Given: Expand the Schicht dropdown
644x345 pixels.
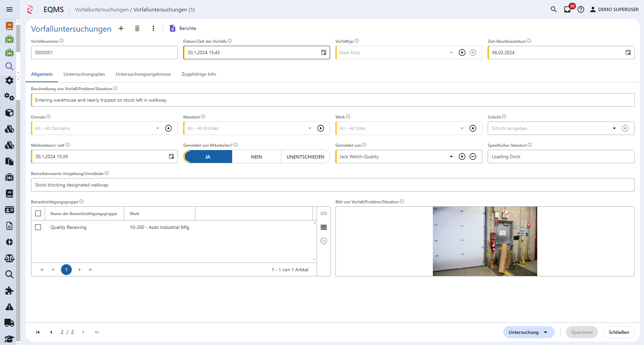Looking at the screenshot, I should (x=614, y=128).
